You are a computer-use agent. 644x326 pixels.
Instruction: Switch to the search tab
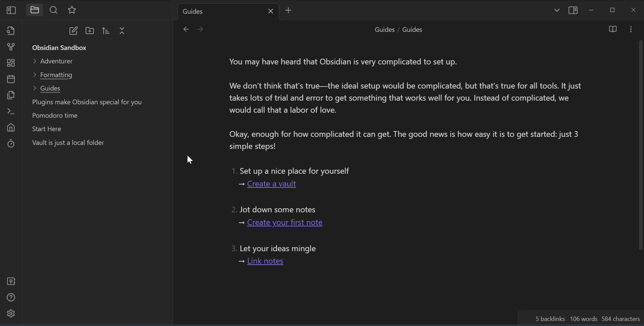(x=54, y=10)
